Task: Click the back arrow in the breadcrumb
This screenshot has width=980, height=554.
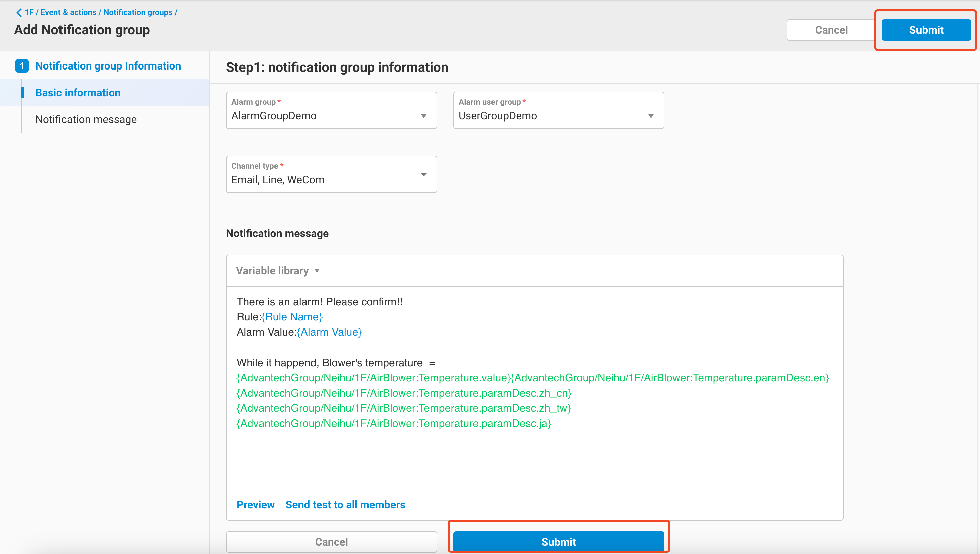Action: [19, 13]
